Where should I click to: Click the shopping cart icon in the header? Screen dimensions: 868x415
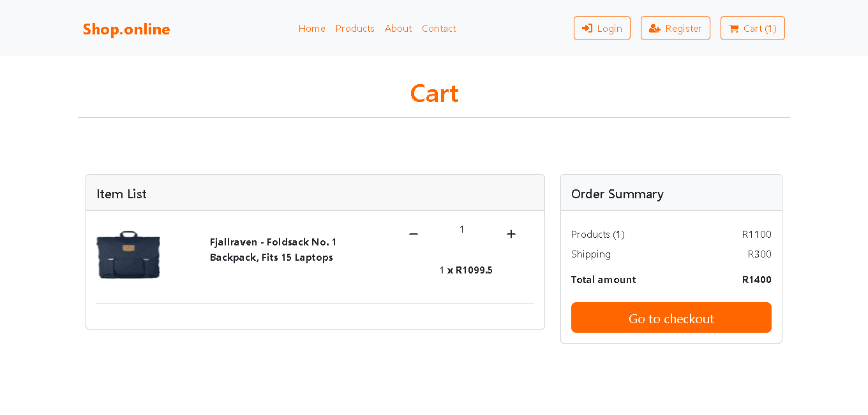tap(734, 29)
